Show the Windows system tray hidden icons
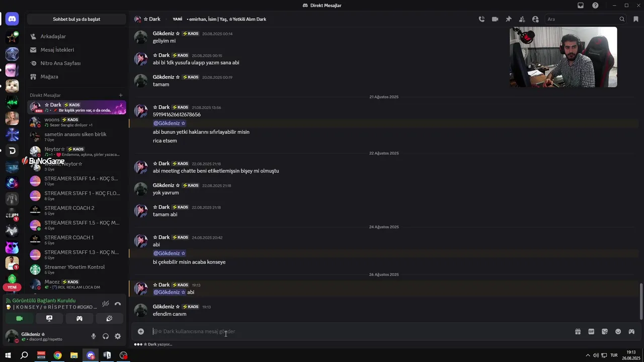The height and width of the screenshot is (362, 644). point(588,355)
